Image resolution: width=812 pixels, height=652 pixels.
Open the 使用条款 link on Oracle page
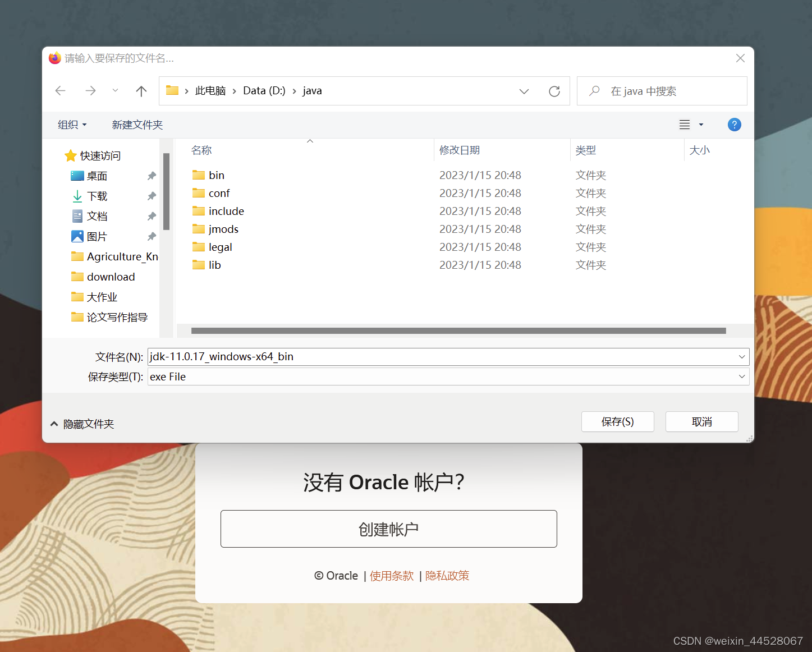pyautogui.click(x=392, y=576)
